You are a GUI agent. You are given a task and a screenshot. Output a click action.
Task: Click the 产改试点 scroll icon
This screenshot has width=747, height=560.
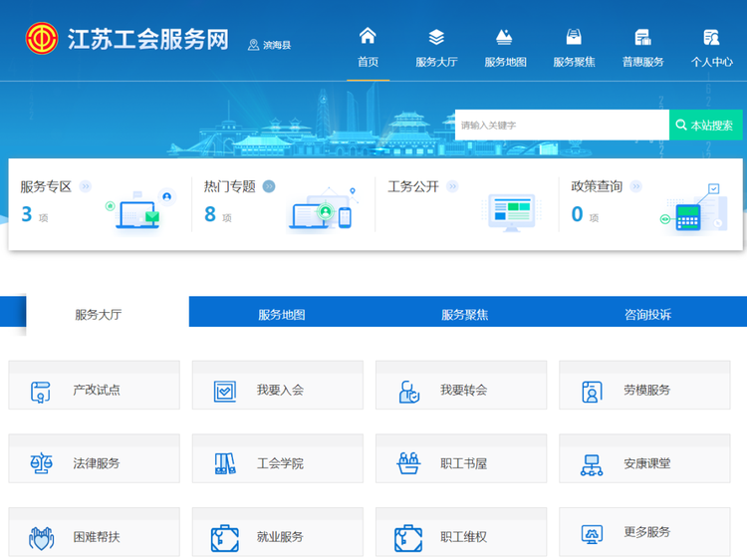click(x=41, y=392)
